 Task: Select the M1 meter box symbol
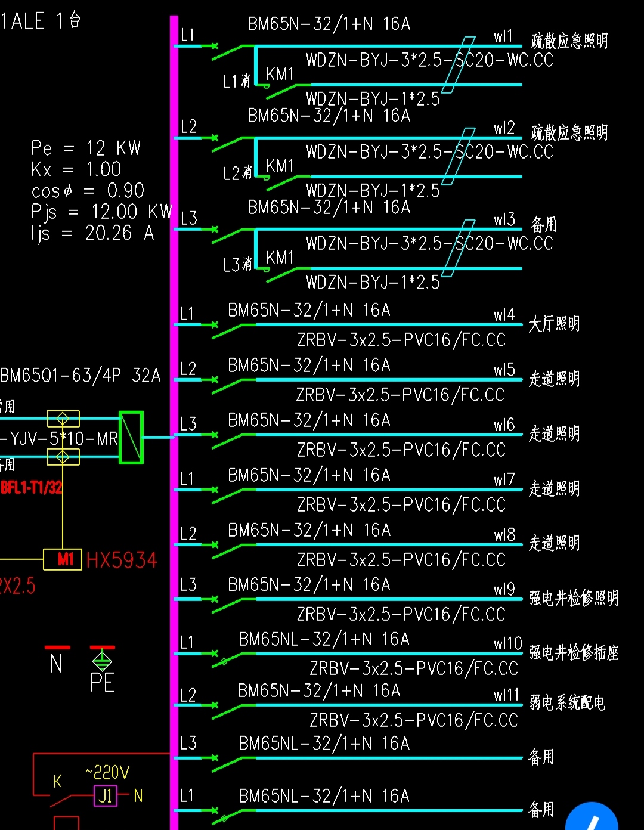point(63,559)
